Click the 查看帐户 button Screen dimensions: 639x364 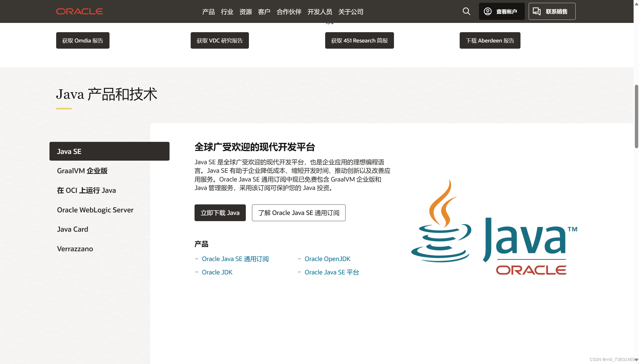[502, 11]
